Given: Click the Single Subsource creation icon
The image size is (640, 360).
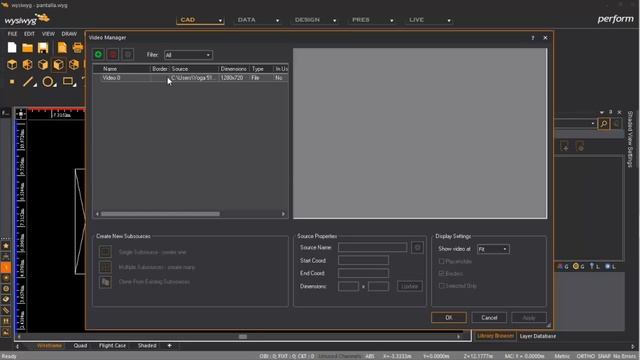Looking at the screenshot, I should (x=105, y=252).
